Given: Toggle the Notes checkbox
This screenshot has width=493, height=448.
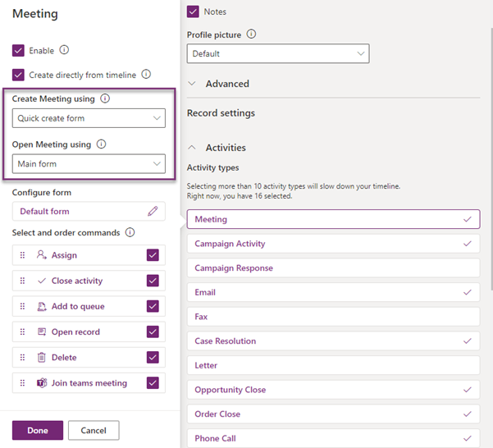Looking at the screenshot, I should pos(194,11).
